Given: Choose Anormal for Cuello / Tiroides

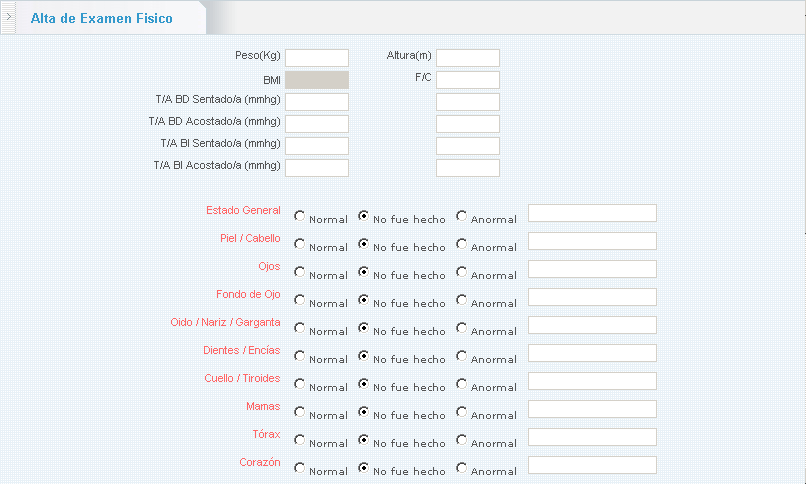Looking at the screenshot, I should (462, 383).
